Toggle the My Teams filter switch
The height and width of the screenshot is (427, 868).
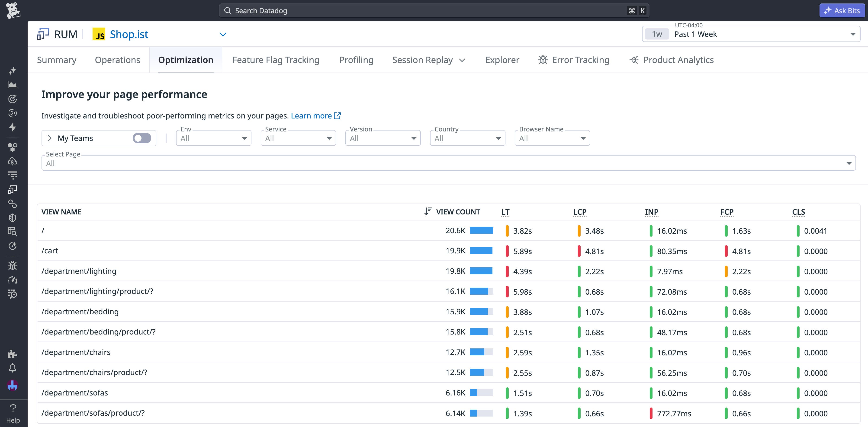point(142,138)
